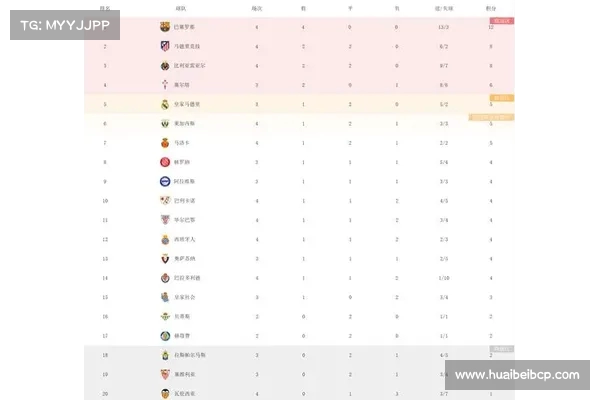Viewport: 600px width, 400px height.
Task: Open the Alaves blue circle crest
Action: [165, 181]
